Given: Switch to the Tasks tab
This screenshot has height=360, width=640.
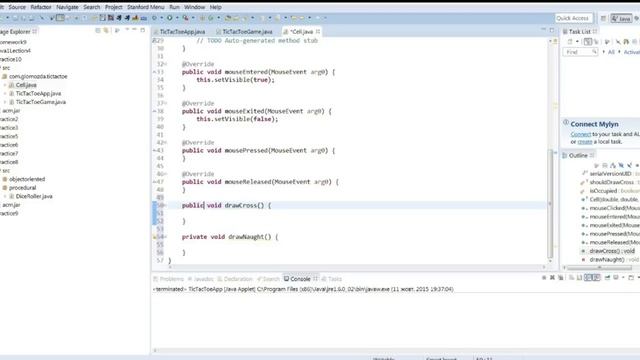Looking at the screenshot, I should pos(332,279).
